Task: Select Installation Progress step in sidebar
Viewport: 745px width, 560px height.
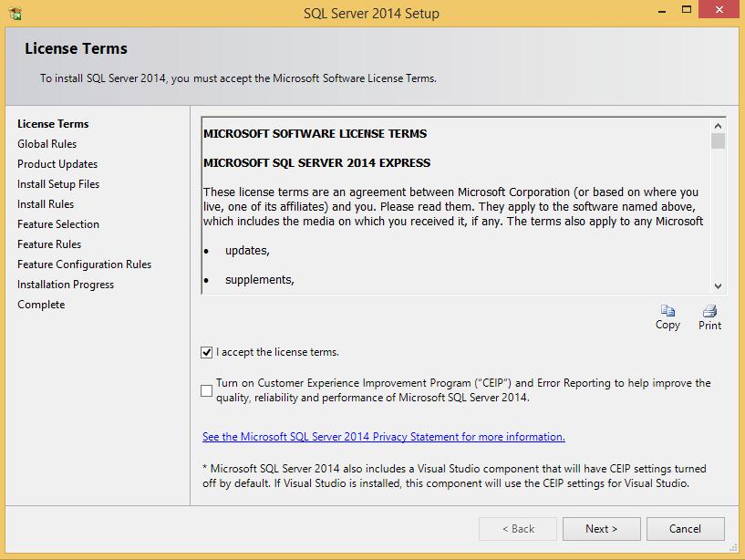Action: coord(66,285)
